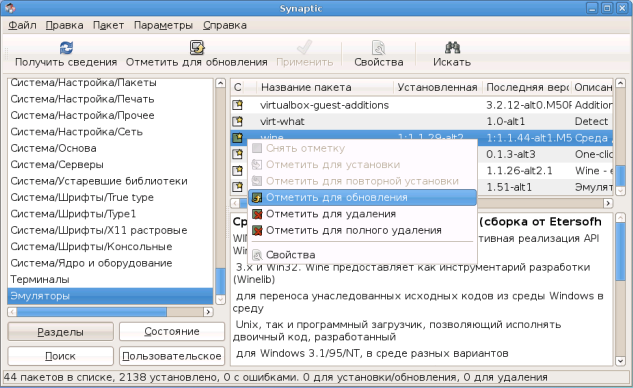This screenshot has height=388, width=633.
Task: Select Система/Шрифты/True type section
Action: [110, 197]
